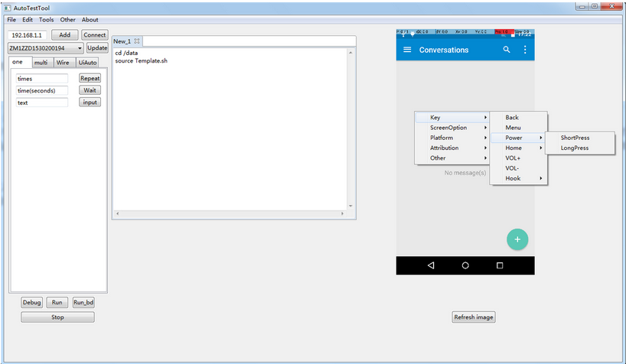Select ShortPress from the Power submenu
The width and height of the screenshot is (626, 364).
[575, 138]
